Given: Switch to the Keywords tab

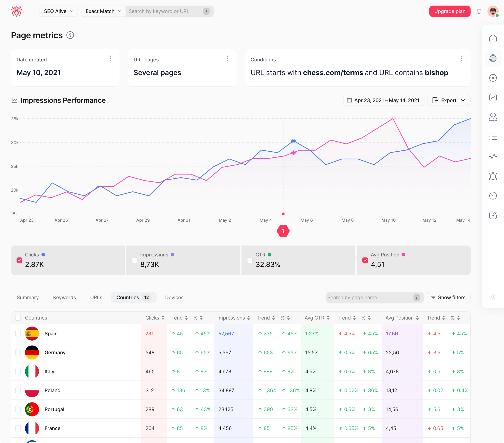Looking at the screenshot, I should (x=64, y=297).
